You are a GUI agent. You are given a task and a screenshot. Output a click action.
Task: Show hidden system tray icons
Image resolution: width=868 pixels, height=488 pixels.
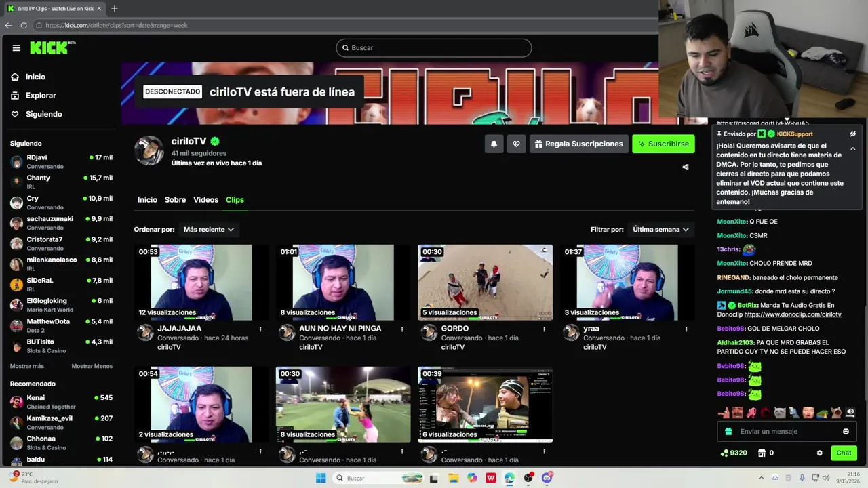point(761,478)
